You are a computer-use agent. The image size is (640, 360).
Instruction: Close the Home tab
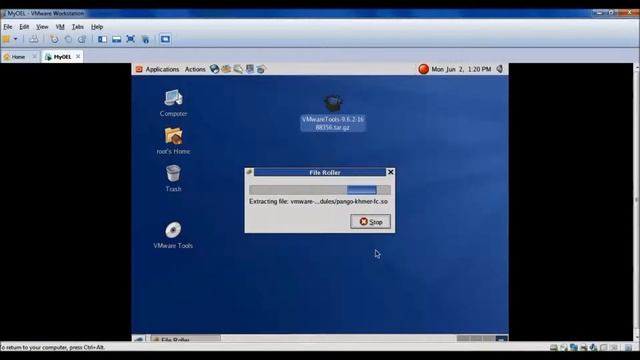(34, 57)
